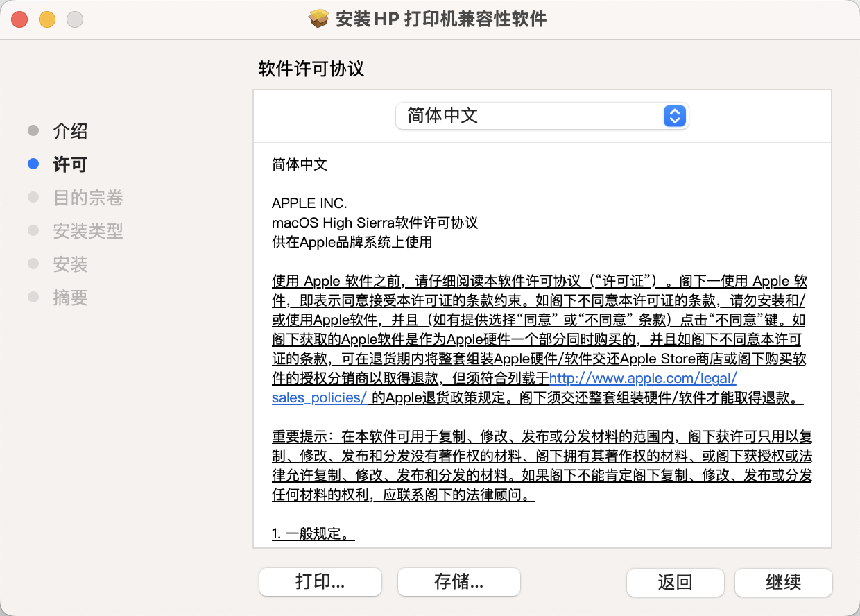This screenshot has width=860, height=616.
Task: Click the 存储... button
Action: pos(459,582)
